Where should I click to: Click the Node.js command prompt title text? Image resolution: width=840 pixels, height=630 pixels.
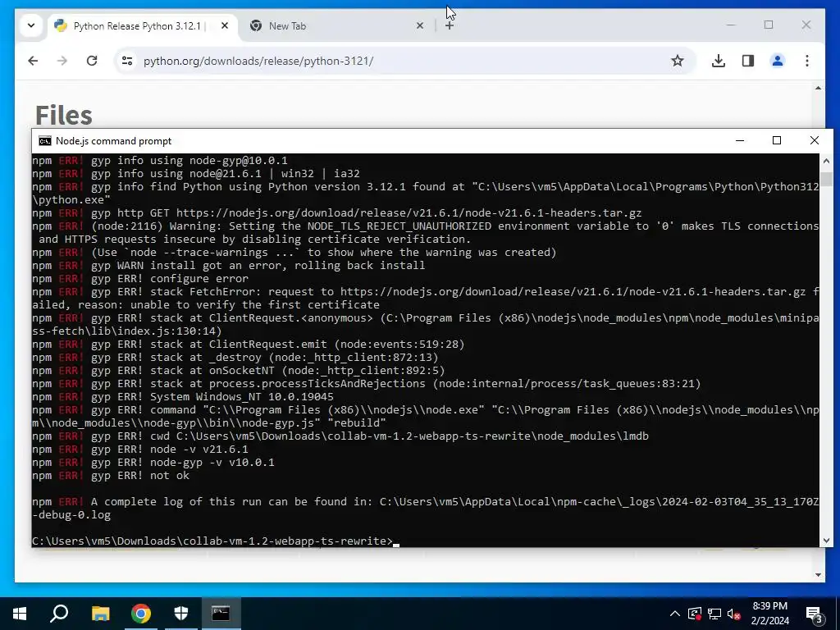[113, 141]
